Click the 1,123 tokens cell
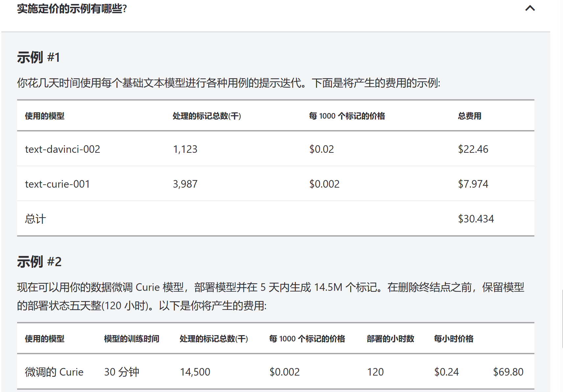This screenshot has width=563, height=392. pos(185,149)
